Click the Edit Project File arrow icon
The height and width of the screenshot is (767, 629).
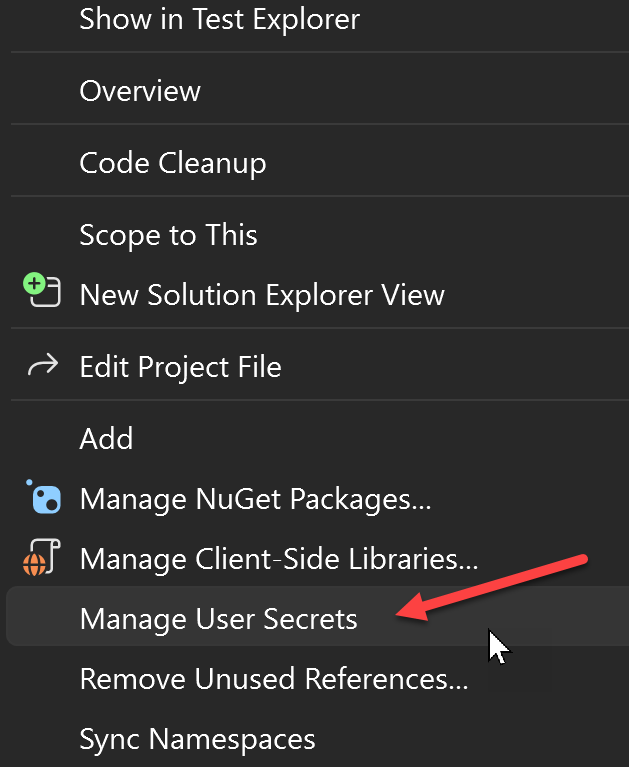pos(42,367)
